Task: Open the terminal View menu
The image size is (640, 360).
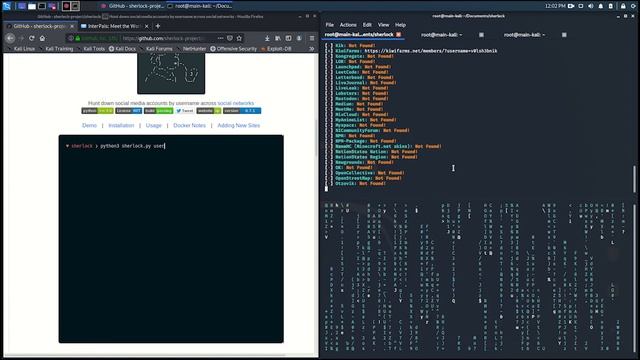Action: (383, 25)
